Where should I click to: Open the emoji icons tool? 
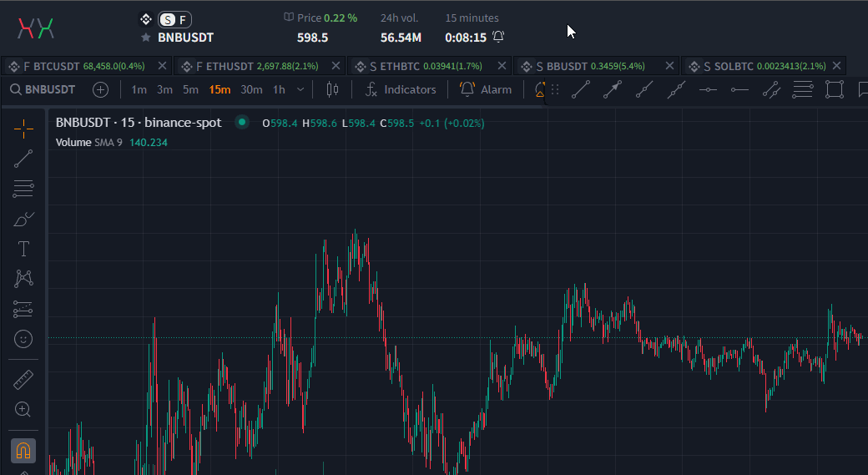click(23, 339)
